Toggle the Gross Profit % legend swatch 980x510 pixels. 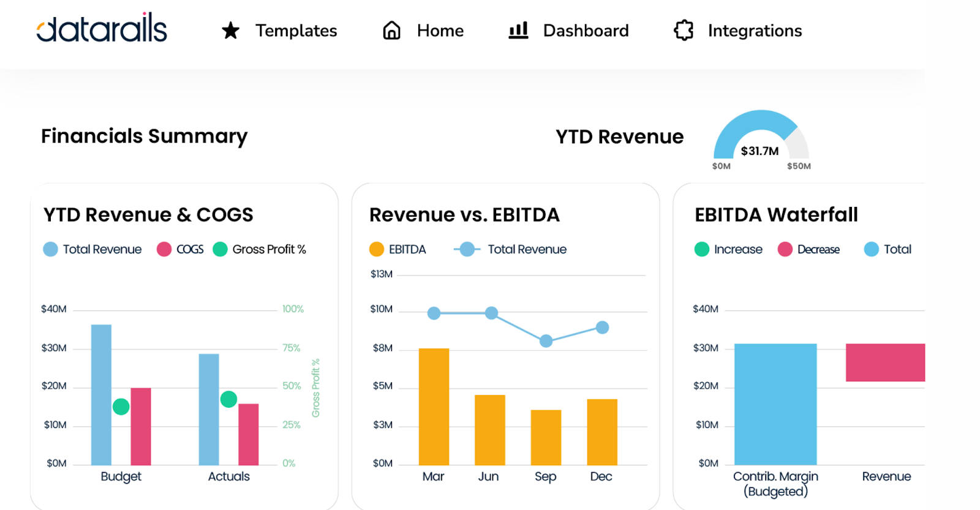point(220,249)
